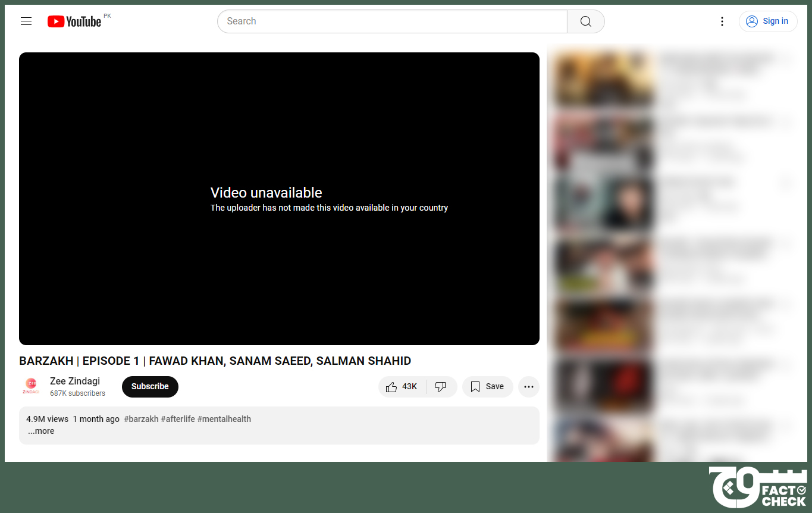Save the video to a playlist
Image resolution: width=812 pixels, height=513 pixels.
487,387
